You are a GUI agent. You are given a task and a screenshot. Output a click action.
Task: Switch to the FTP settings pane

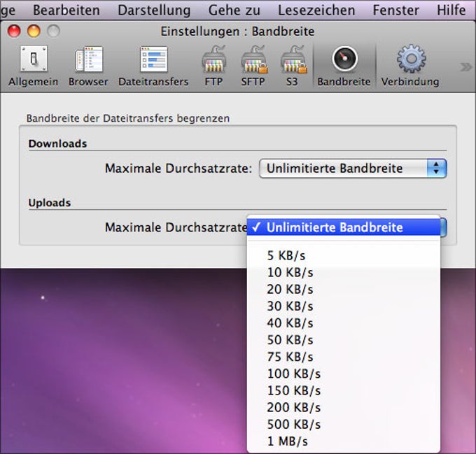[213, 66]
